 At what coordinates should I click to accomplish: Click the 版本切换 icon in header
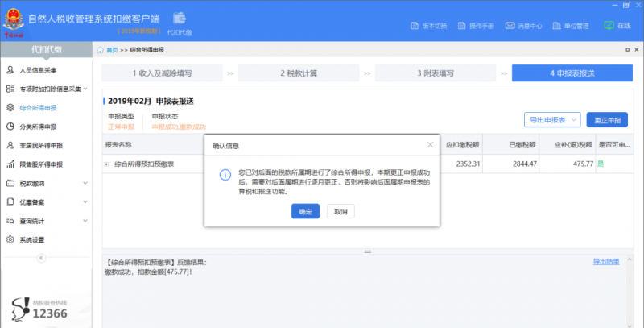(412, 25)
